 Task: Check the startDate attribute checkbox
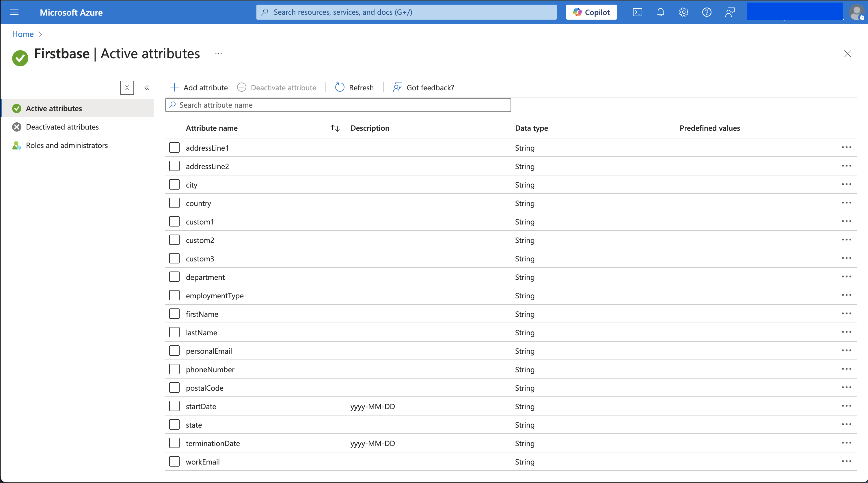click(174, 406)
